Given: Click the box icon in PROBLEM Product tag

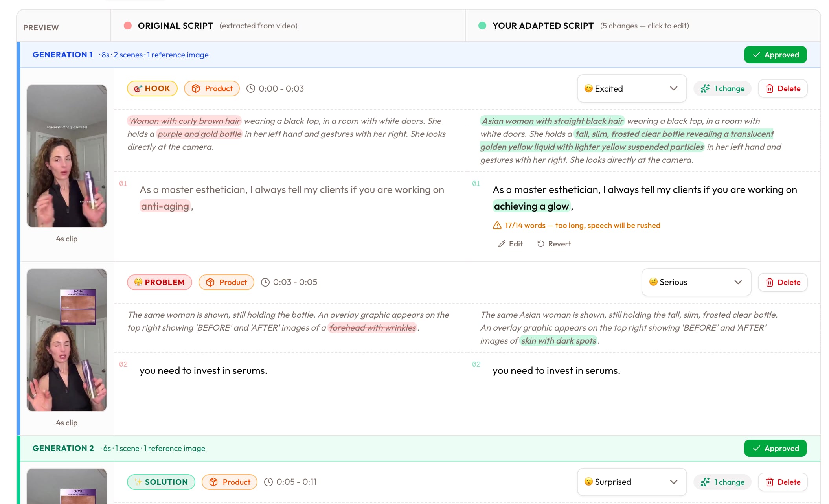Looking at the screenshot, I should click(x=210, y=282).
